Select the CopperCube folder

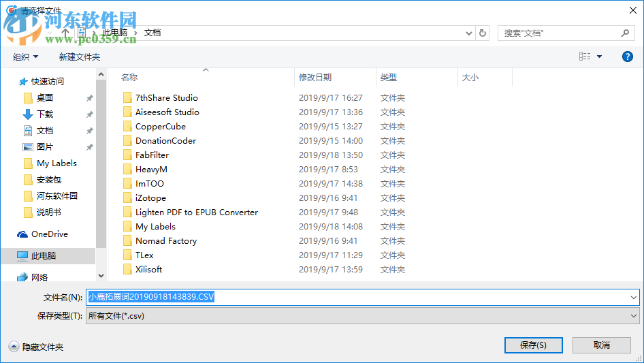tap(160, 127)
